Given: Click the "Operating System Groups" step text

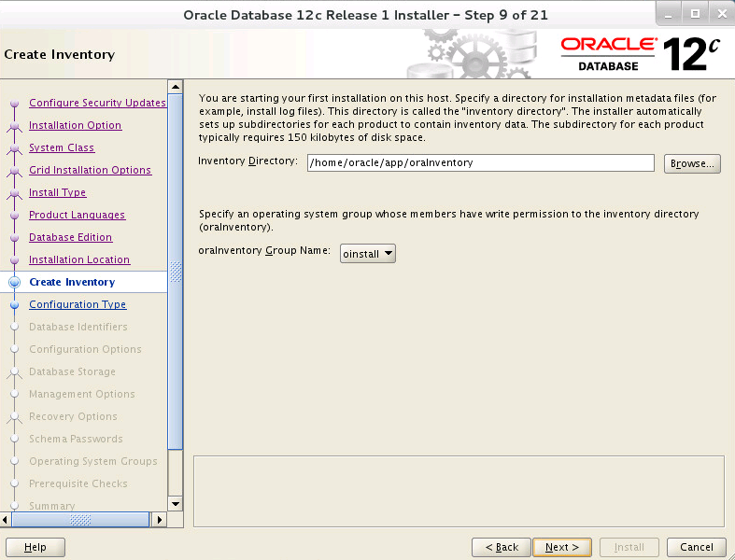Looking at the screenshot, I should click(93, 461).
